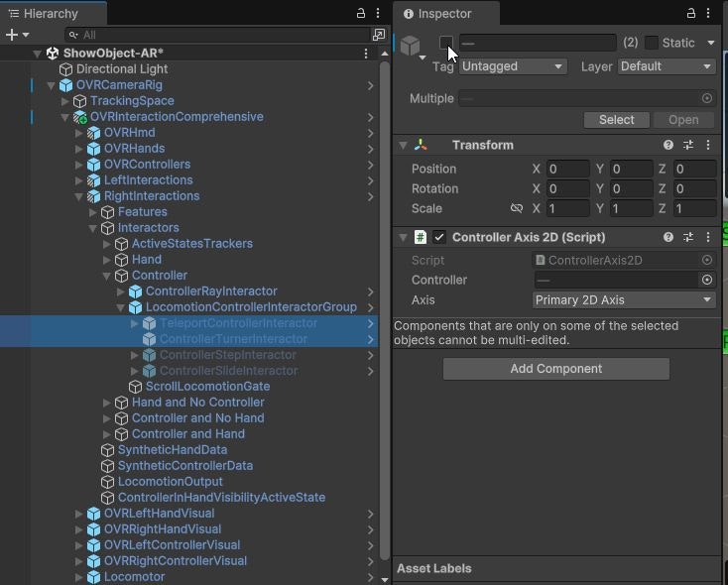Expand the TrackingSpace tree item

click(x=65, y=101)
